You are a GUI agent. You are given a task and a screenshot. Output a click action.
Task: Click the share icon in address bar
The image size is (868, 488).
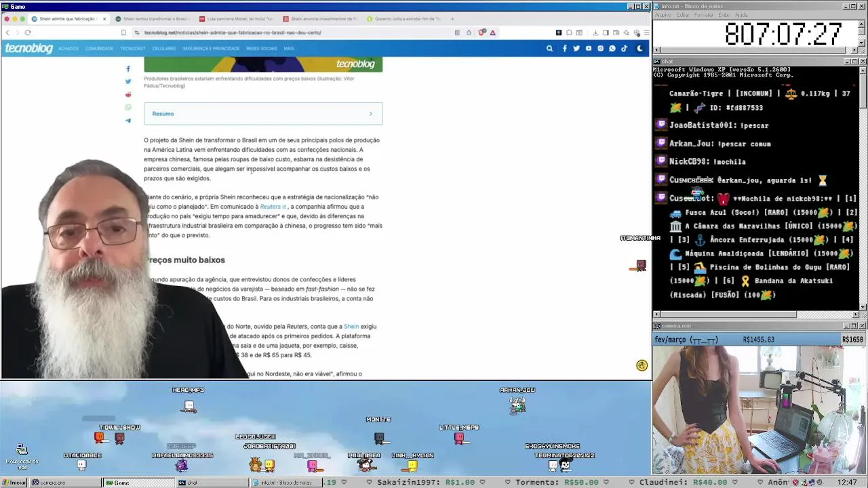[469, 33]
